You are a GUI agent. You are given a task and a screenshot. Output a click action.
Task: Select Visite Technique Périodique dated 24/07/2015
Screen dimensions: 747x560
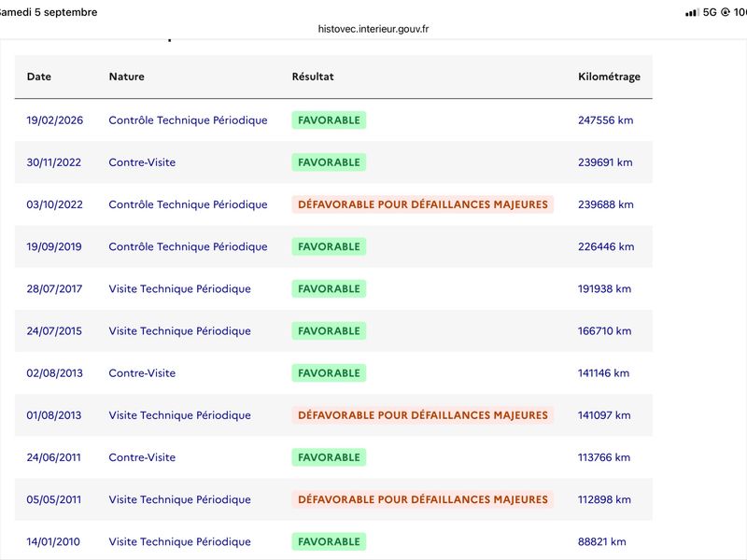click(179, 331)
